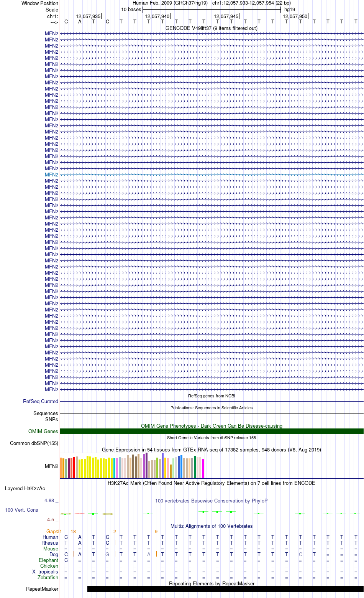Click the GTEx Gene Expression track title

pyautogui.click(x=212, y=450)
